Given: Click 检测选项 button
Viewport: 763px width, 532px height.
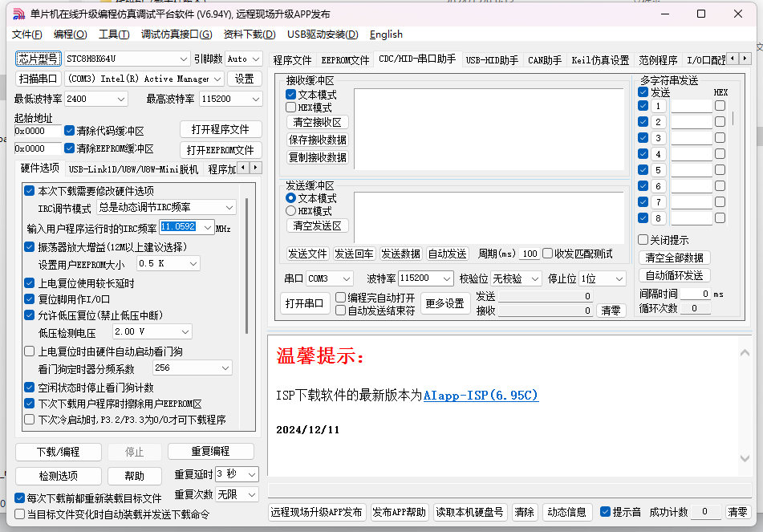Looking at the screenshot, I should (59, 476).
